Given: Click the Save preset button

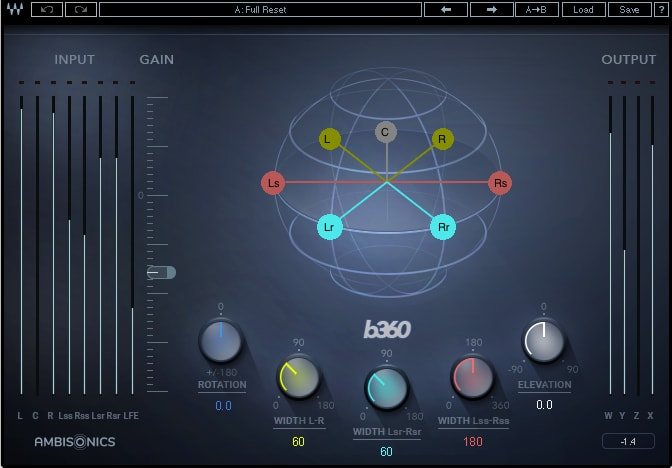Looking at the screenshot, I should click(629, 10).
